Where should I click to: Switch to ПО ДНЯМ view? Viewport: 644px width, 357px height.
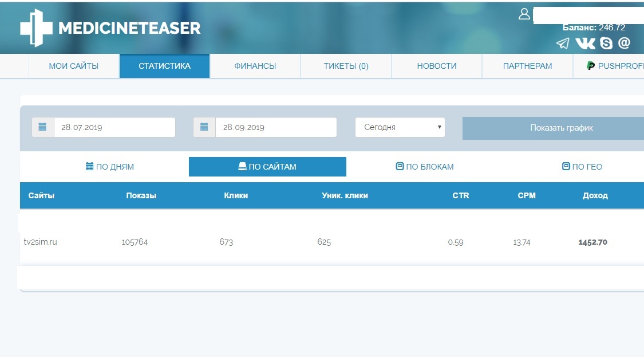110,167
